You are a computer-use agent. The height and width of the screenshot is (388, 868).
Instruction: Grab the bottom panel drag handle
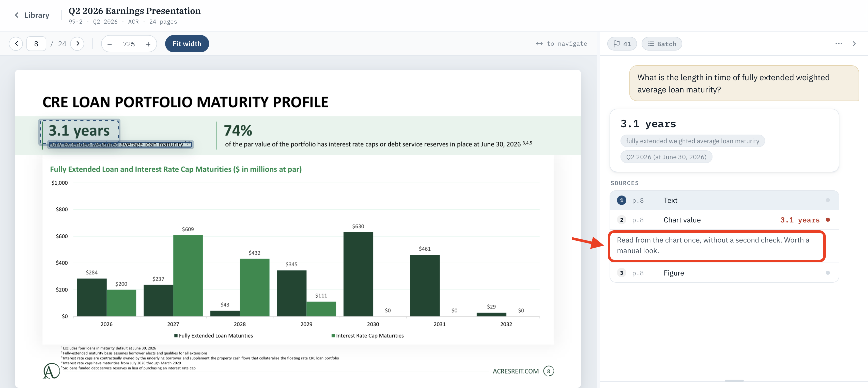coord(734,381)
